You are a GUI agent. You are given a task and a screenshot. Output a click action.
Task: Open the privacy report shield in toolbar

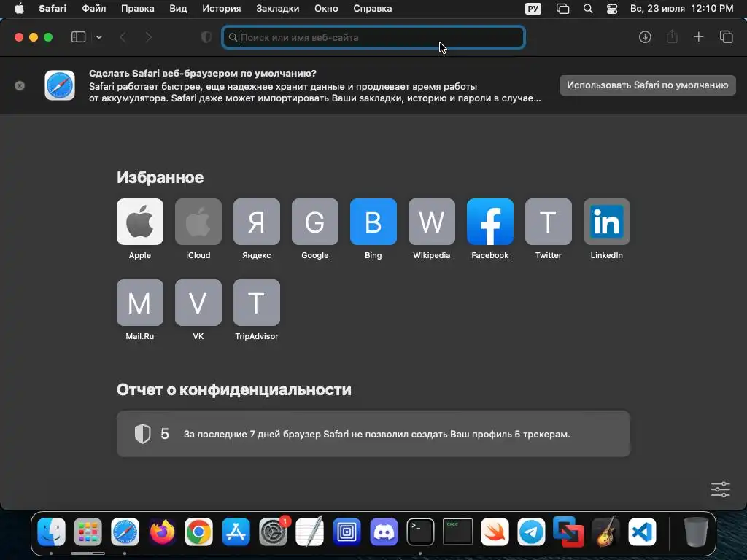pyautogui.click(x=206, y=37)
